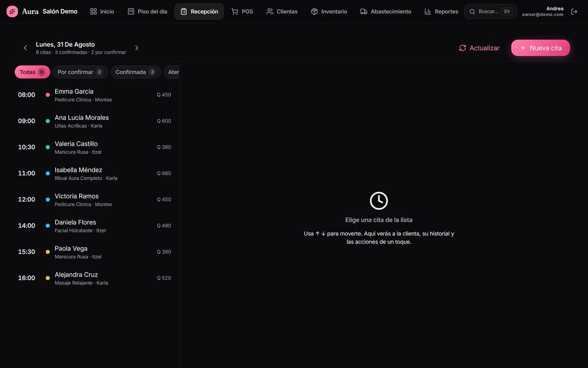
Task: Create a new appointment with Nueva cita
Action: [x=541, y=48]
